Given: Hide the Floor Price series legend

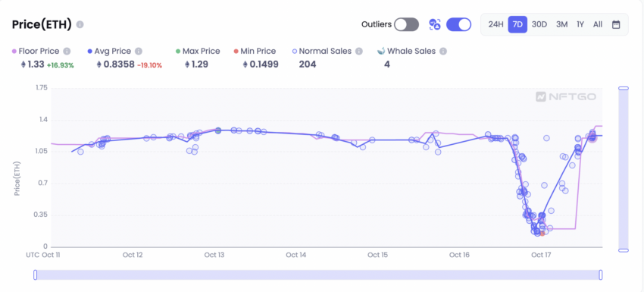Looking at the screenshot, I should point(36,52).
